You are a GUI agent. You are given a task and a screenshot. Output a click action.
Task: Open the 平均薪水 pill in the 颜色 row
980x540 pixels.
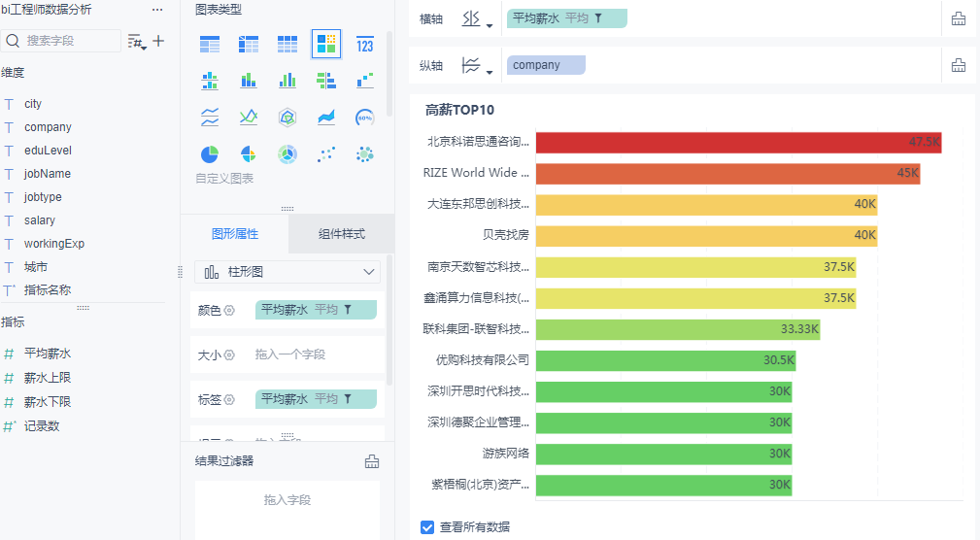pyautogui.click(x=316, y=310)
